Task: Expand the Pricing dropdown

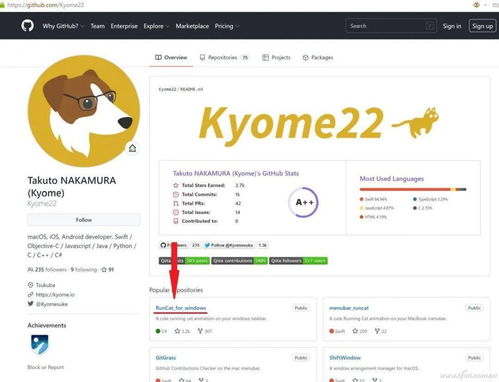Action: pos(227,26)
